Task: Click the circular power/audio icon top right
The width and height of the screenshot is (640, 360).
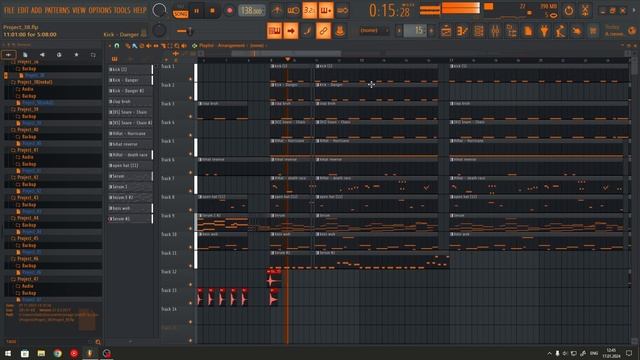Action: (569, 11)
